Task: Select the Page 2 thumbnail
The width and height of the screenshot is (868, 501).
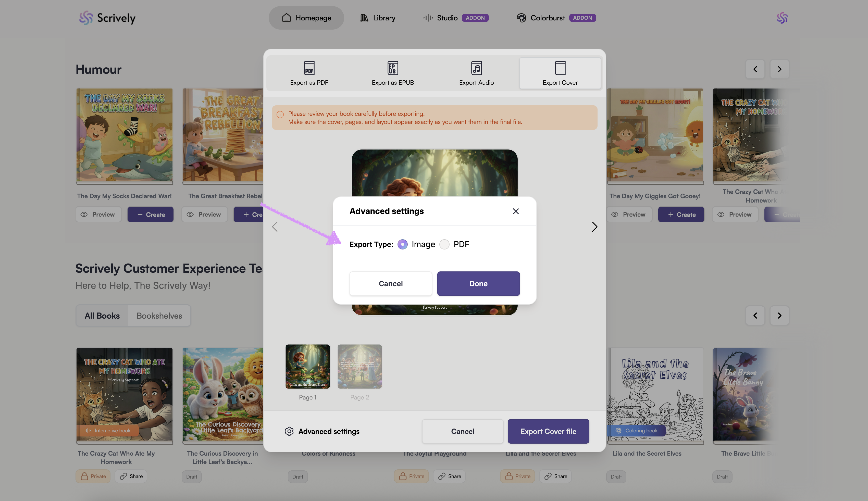Action: [359, 367]
